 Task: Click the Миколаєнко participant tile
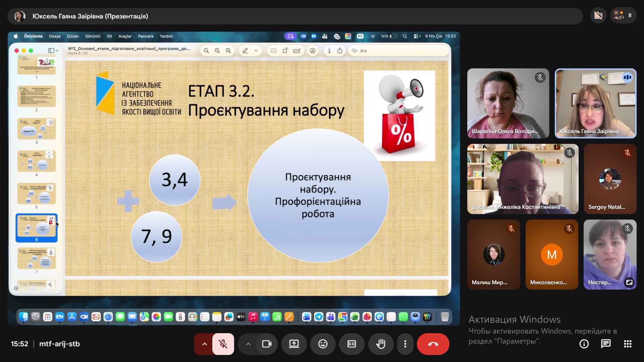pyautogui.click(x=552, y=255)
